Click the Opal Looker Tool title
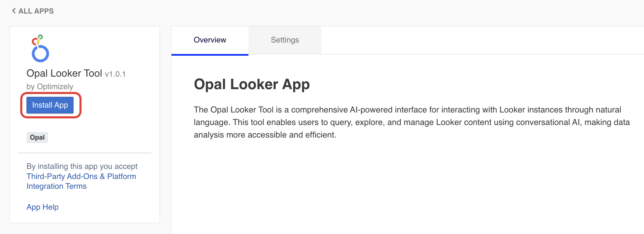The image size is (644, 234). 64,73
